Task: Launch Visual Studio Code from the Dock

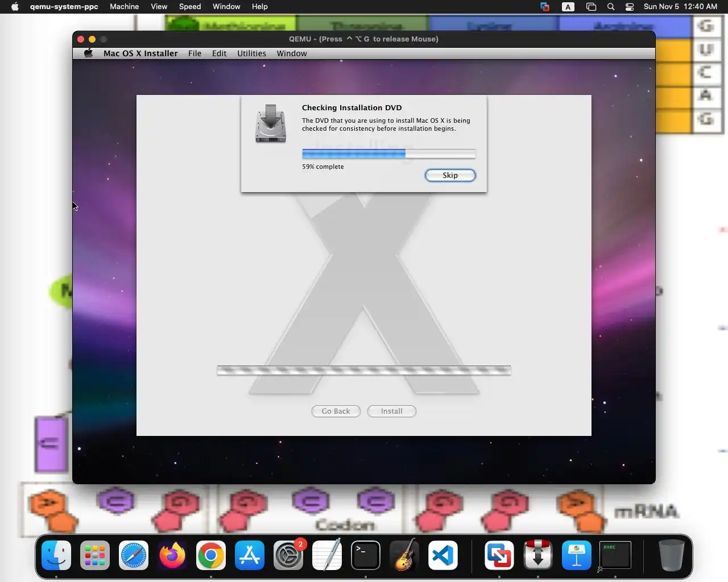Action: (443, 555)
